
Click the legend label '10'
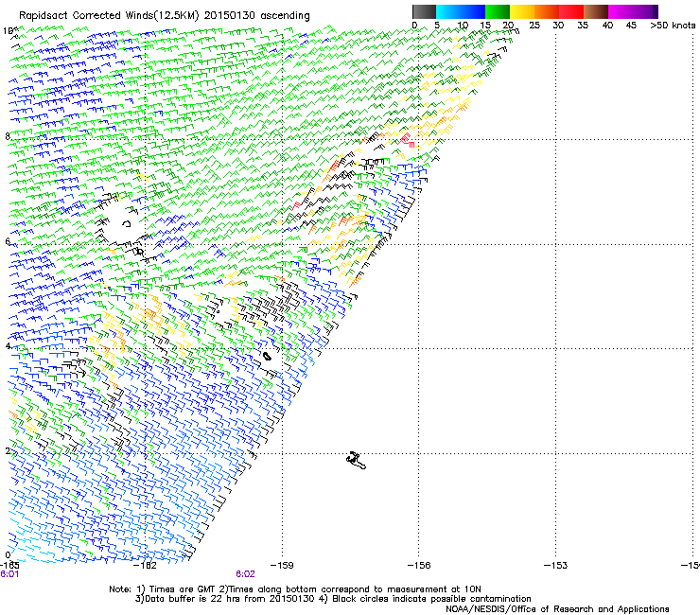pos(463,26)
